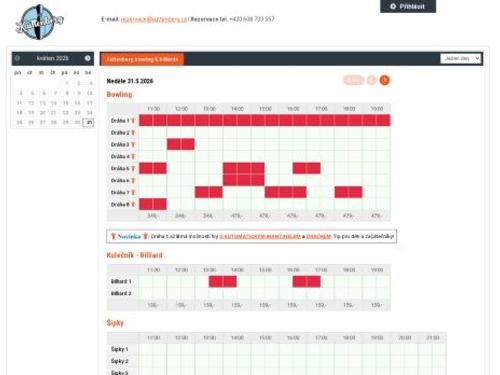Select day 1 in the calendar
The height and width of the screenshot is (375, 500).
tap(67, 84)
